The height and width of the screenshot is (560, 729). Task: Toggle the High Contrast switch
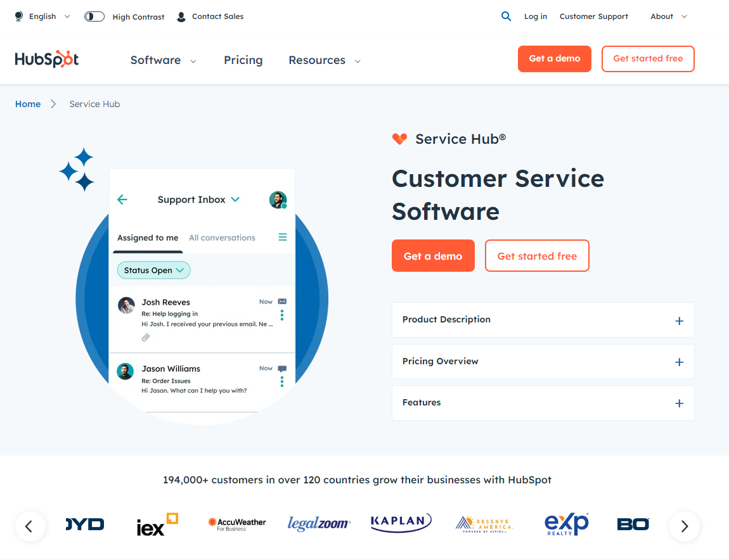tap(94, 16)
